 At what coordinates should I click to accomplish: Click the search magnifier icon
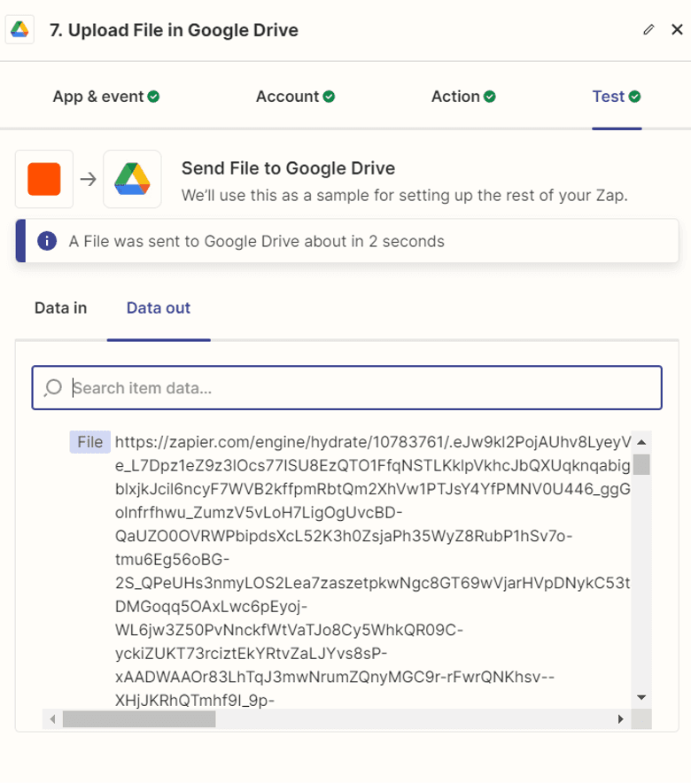pyautogui.click(x=52, y=387)
